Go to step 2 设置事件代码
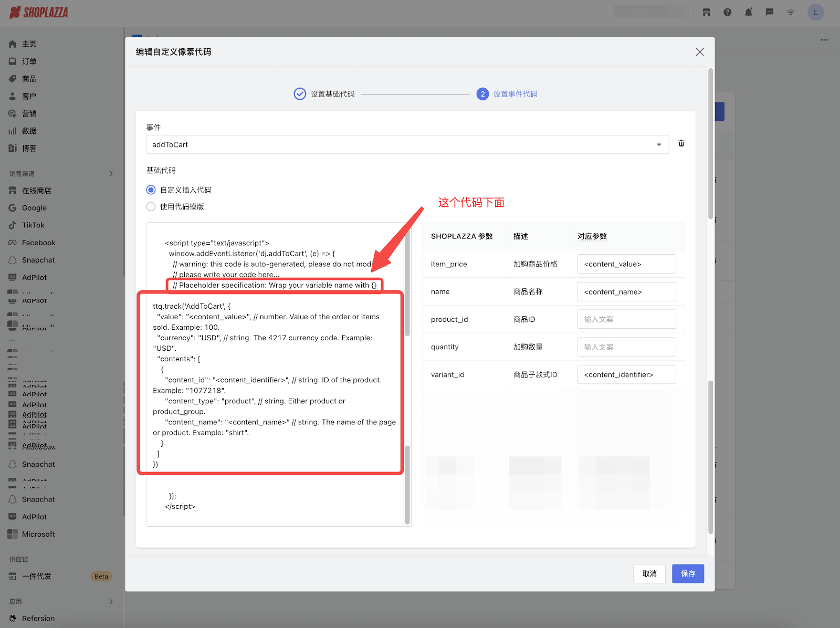Screen dimensions: 840x628 click(x=507, y=94)
